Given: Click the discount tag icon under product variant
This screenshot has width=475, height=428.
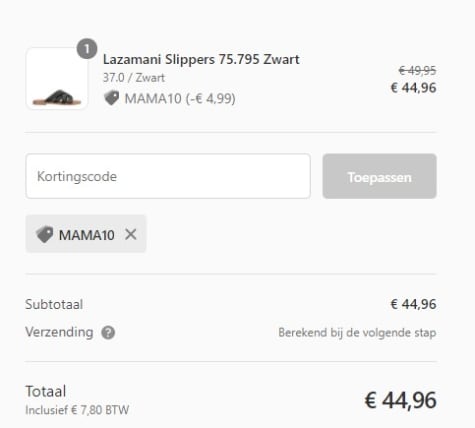Looking at the screenshot, I should 111,98.
